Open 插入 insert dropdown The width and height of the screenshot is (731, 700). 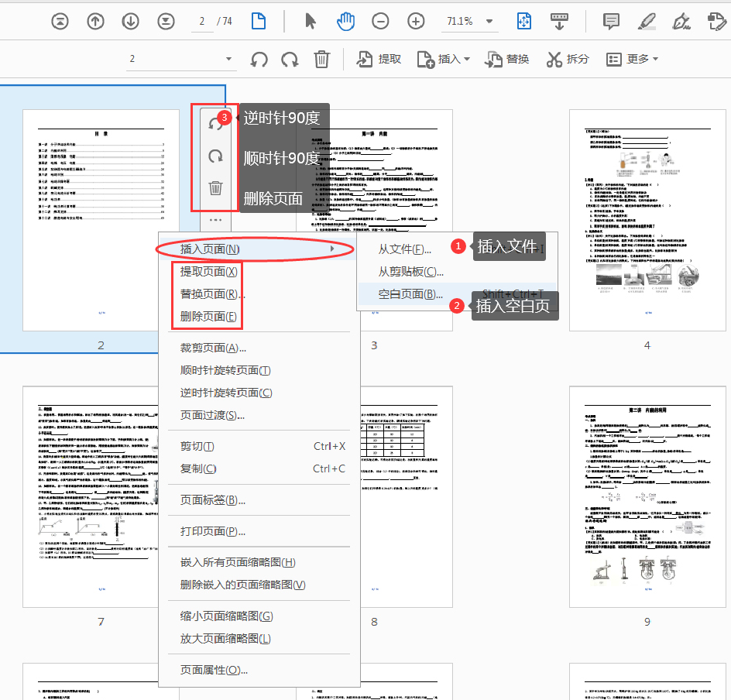pos(444,59)
